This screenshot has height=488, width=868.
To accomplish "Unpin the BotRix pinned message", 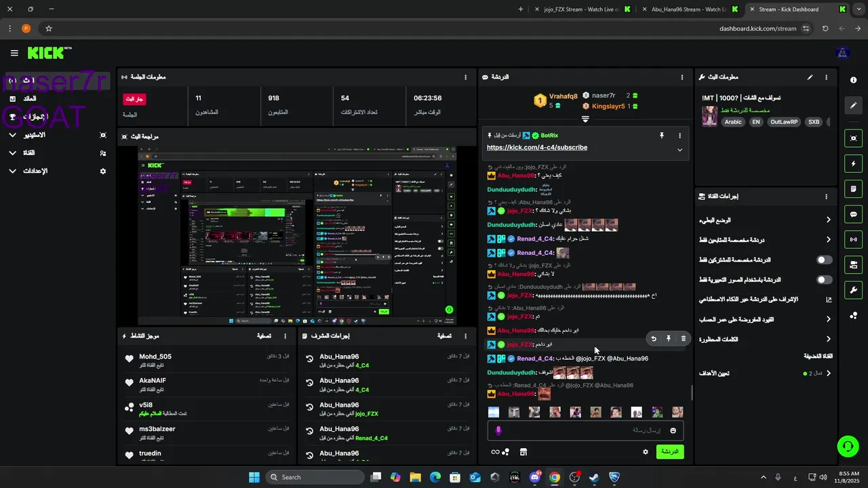I will (x=662, y=136).
